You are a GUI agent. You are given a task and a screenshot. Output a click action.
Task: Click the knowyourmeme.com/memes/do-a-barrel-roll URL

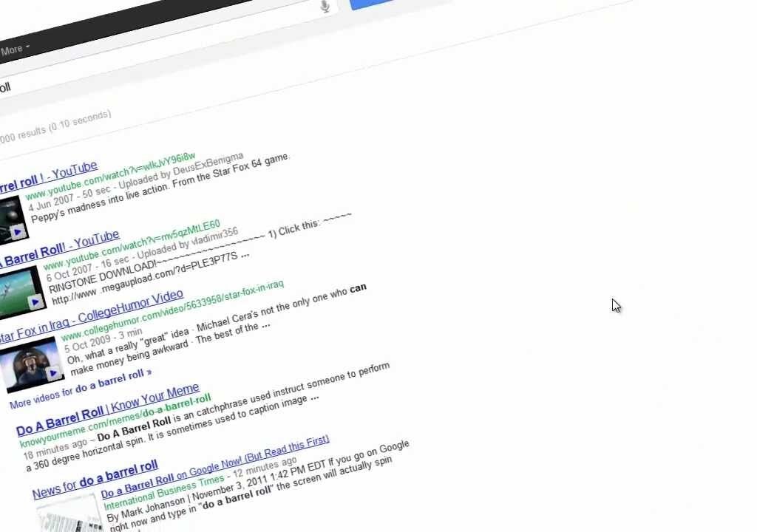115,420
